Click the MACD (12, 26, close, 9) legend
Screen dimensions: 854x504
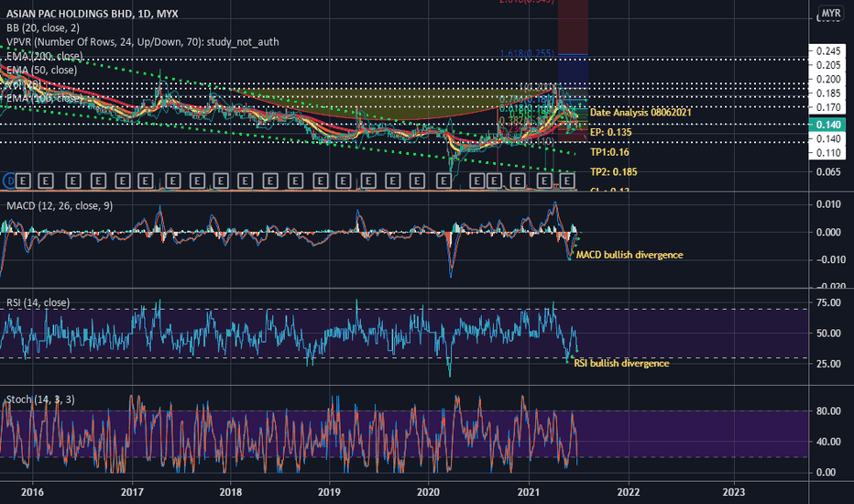[x=60, y=205]
